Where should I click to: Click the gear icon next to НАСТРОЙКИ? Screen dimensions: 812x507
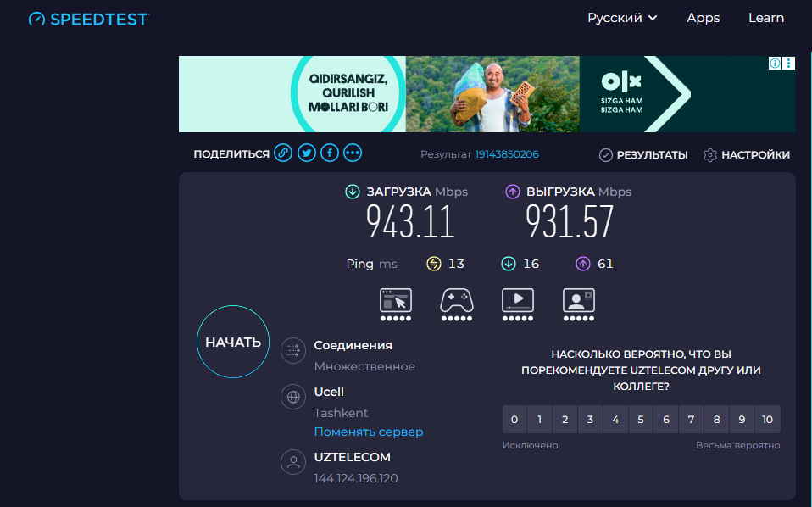click(710, 155)
